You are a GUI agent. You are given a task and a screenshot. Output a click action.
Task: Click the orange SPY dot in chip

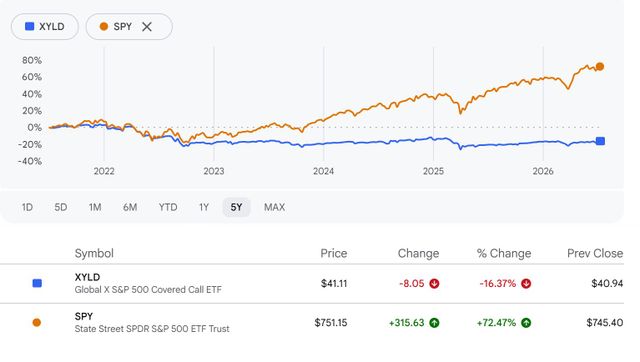click(x=104, y=27)
